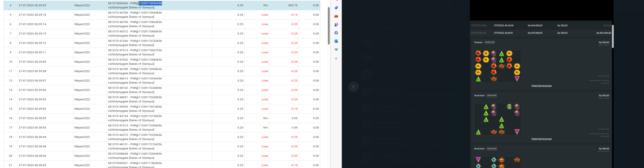Click the Win status in row 16

(x=266, y=118)
